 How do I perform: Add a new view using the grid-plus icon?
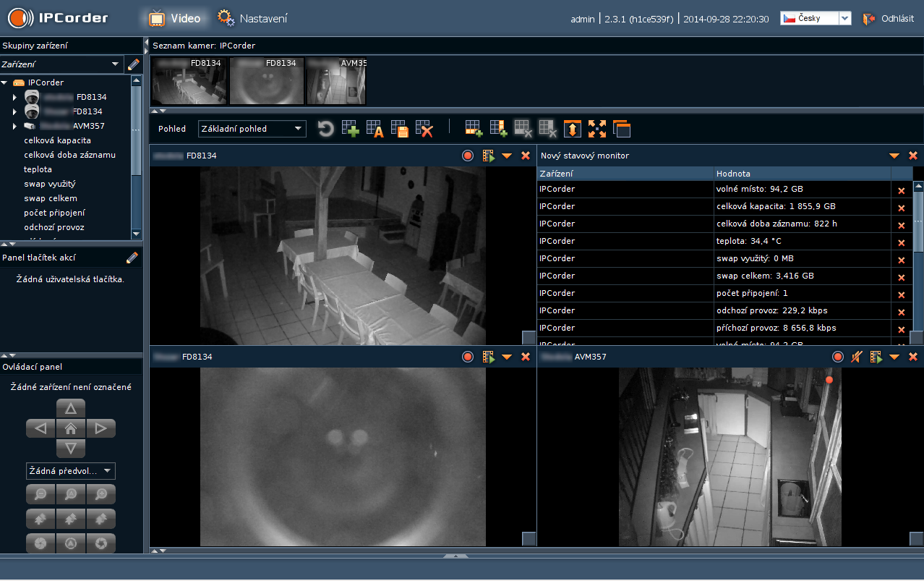pyautogui.click(x=351, y=129)
